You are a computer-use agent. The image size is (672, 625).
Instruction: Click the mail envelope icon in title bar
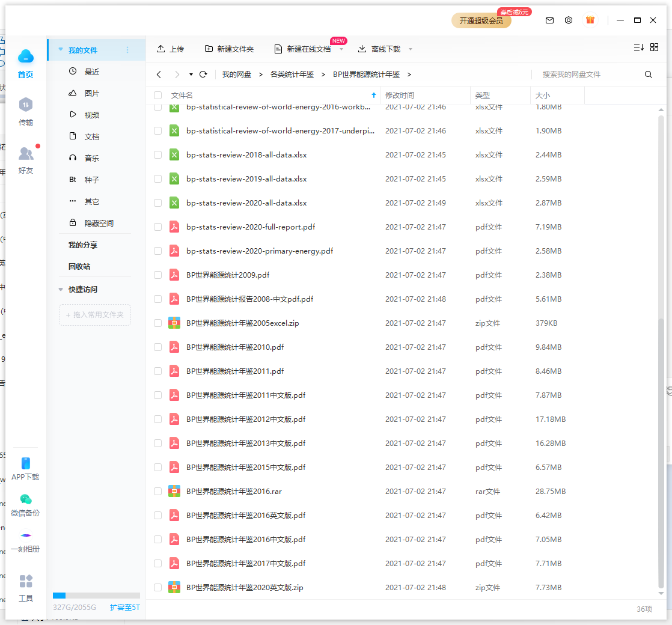pos(549,20)
